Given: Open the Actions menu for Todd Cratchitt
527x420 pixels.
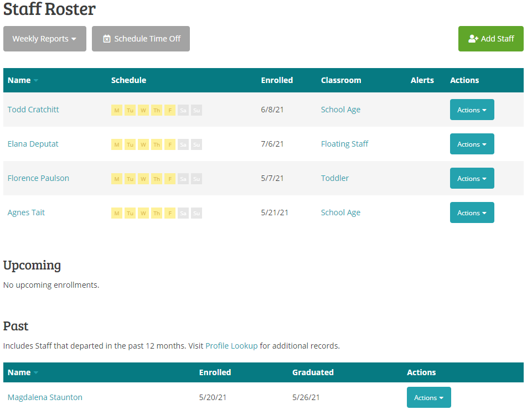Looking at the screenshot, I should [x=472, y=110].
